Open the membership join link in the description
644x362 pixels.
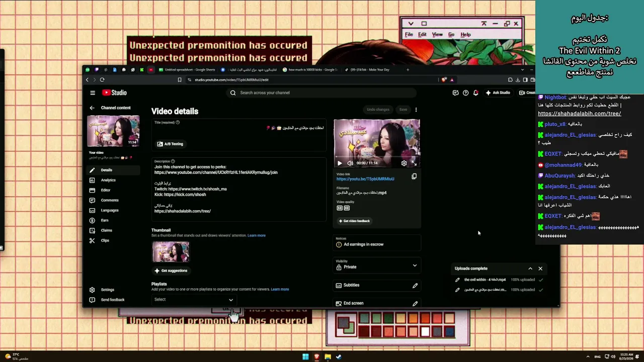[x=216, y=172]
